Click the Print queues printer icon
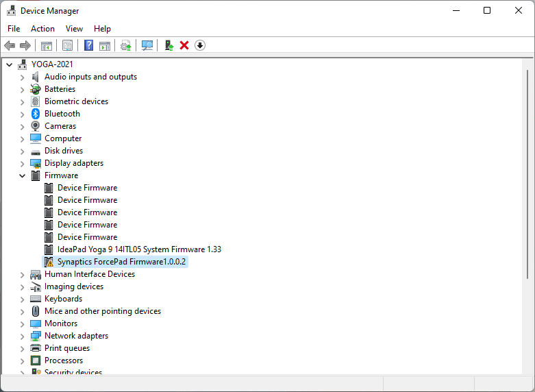535x392 pixels. pyautogui.click(x=36, y=348)
